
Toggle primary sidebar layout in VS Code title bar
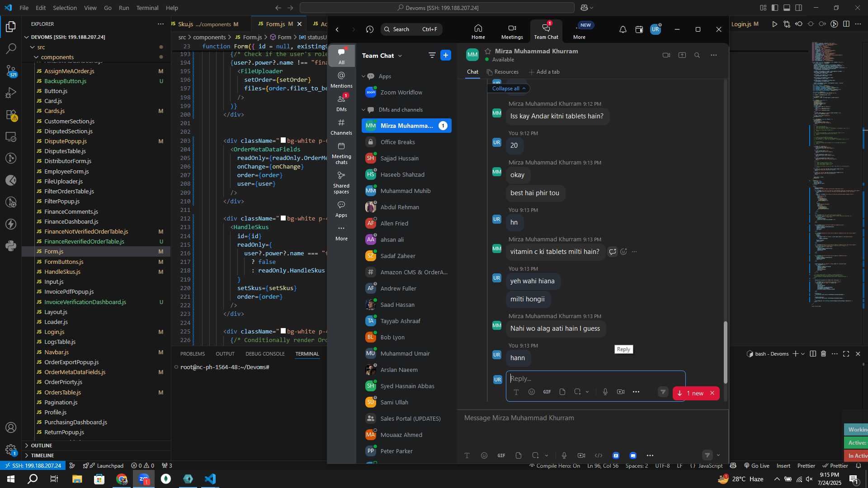pos(775,8)
